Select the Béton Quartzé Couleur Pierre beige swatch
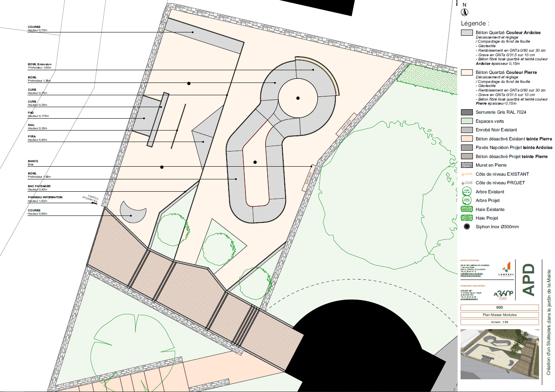 point(467,72)
